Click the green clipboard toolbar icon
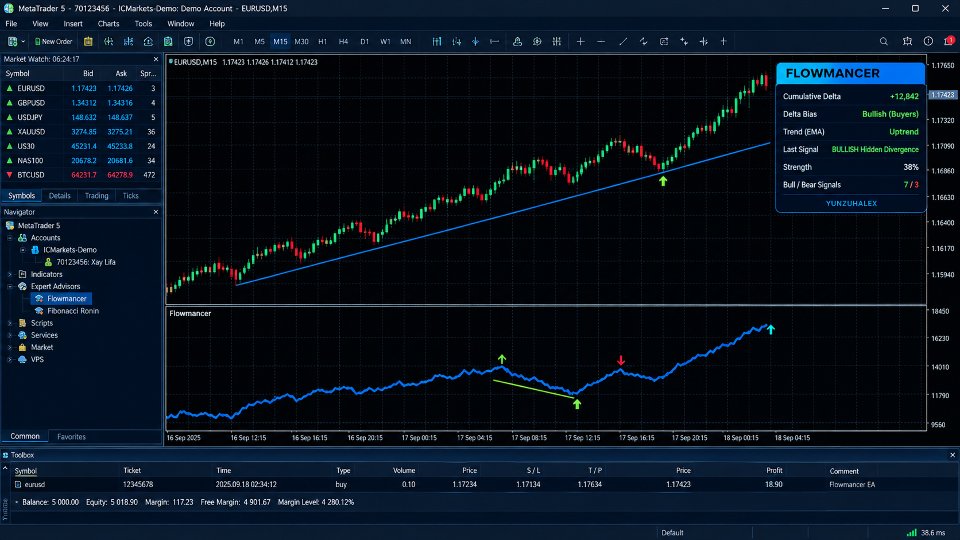 (168, 42)
